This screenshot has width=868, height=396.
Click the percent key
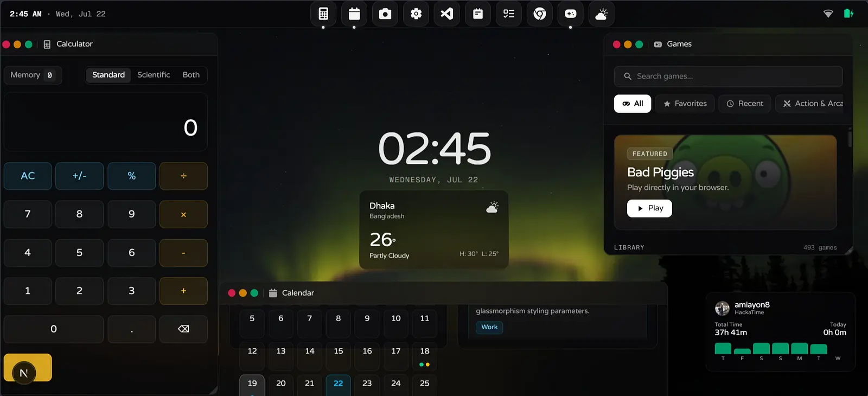coord(131,176)
